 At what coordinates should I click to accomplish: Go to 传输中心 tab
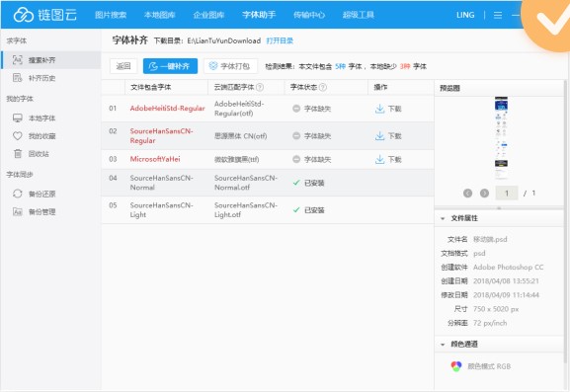coord(309,15)
